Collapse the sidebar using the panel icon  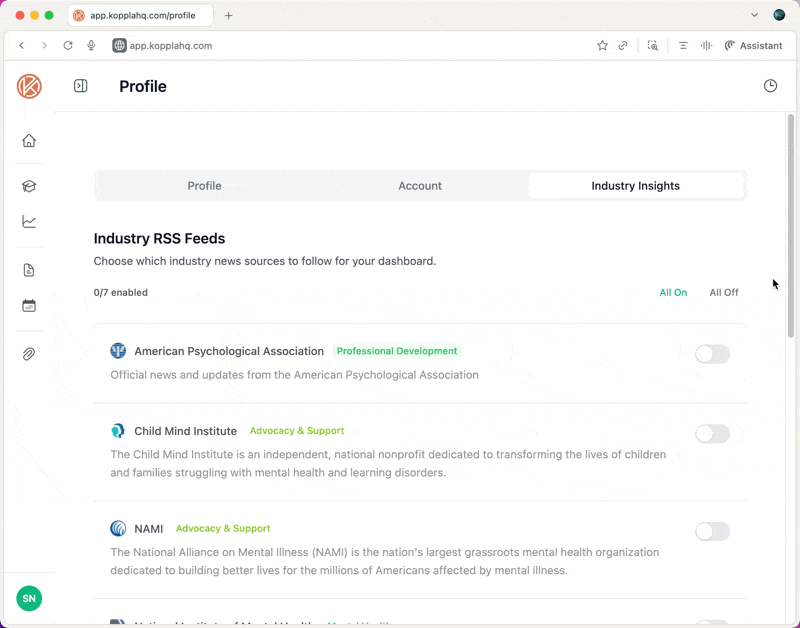[x=80, y=86]
